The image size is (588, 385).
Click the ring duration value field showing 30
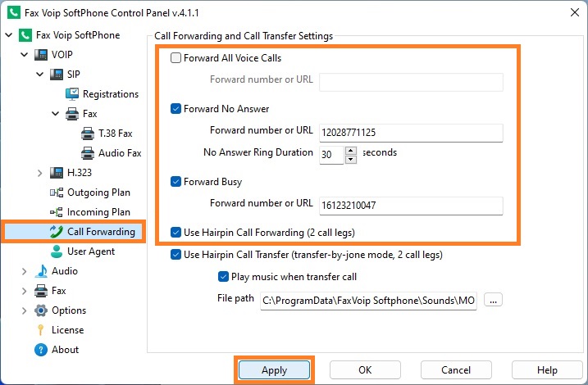331,155
